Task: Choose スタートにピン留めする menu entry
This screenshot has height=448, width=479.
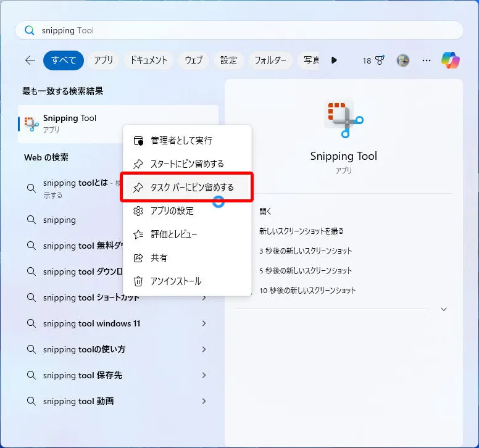Action: click(187, 164)
